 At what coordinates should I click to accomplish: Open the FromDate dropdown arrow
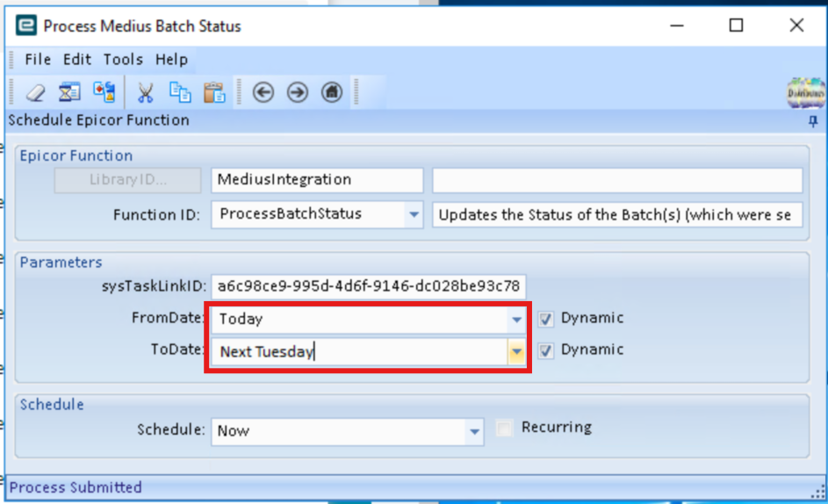(x=516, y=319)
